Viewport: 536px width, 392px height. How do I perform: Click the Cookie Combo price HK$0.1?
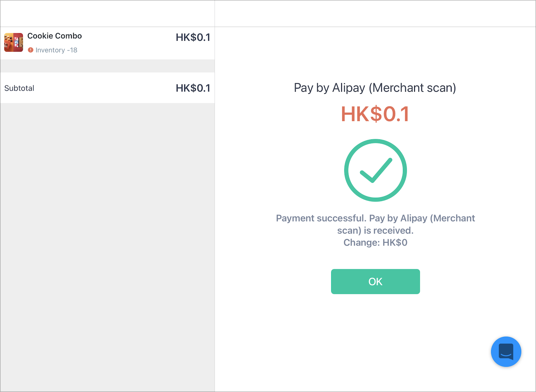pos(193,37)
